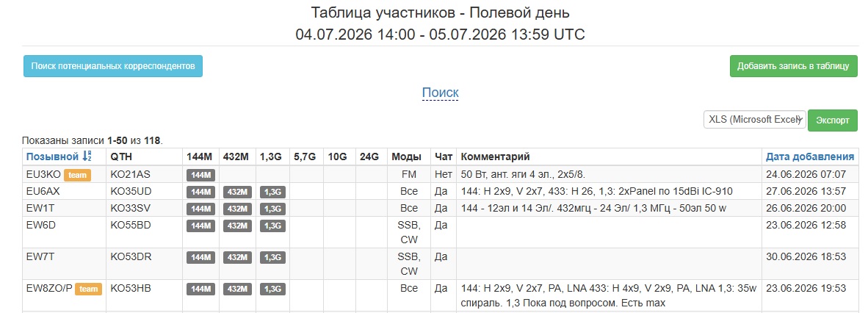The height and width of the screenshot is (313, 868).
Task: Open the XLS (Microsoft Excel) format dropdown
Action: coord(754,120)
